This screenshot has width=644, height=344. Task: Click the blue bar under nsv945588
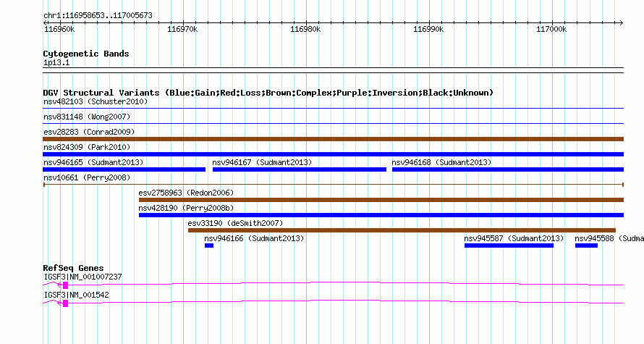click(x=586, y=246)
